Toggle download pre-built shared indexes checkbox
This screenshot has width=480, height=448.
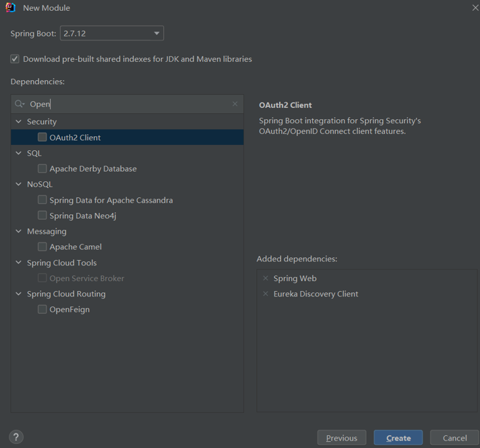[x=15, y=59]
